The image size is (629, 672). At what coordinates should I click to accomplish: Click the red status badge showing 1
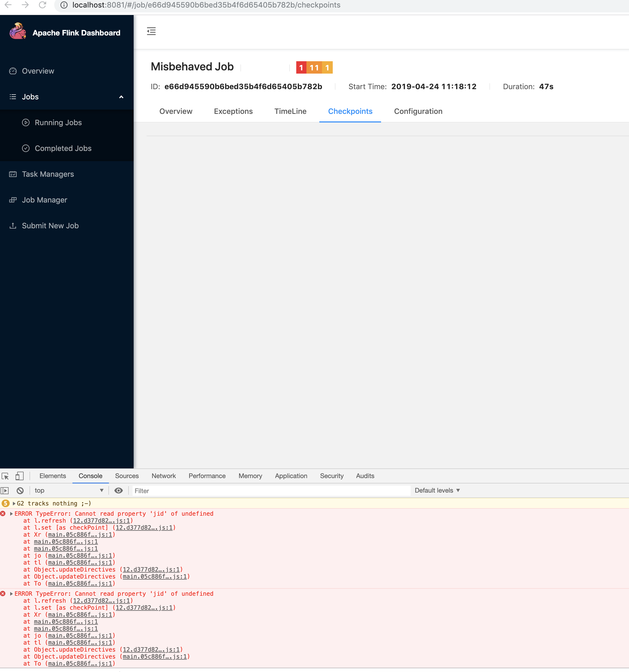tap(301, 68)
